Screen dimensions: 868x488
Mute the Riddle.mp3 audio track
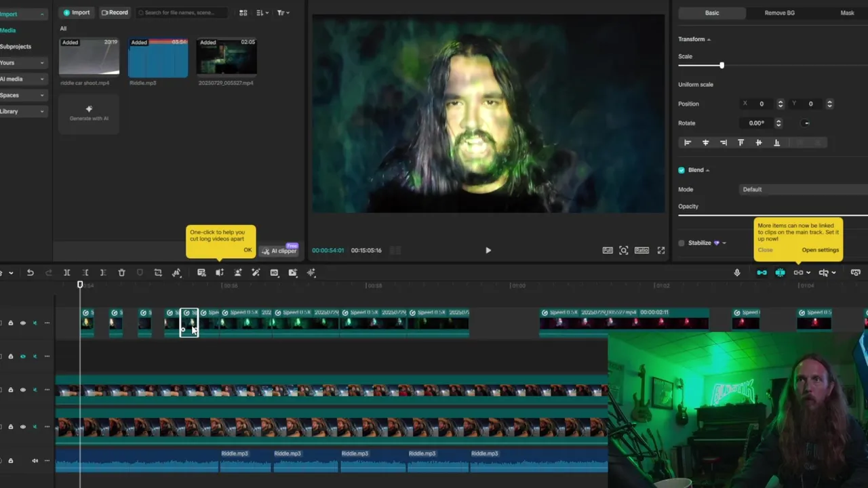pyautogui.click(x=35, y=461)
